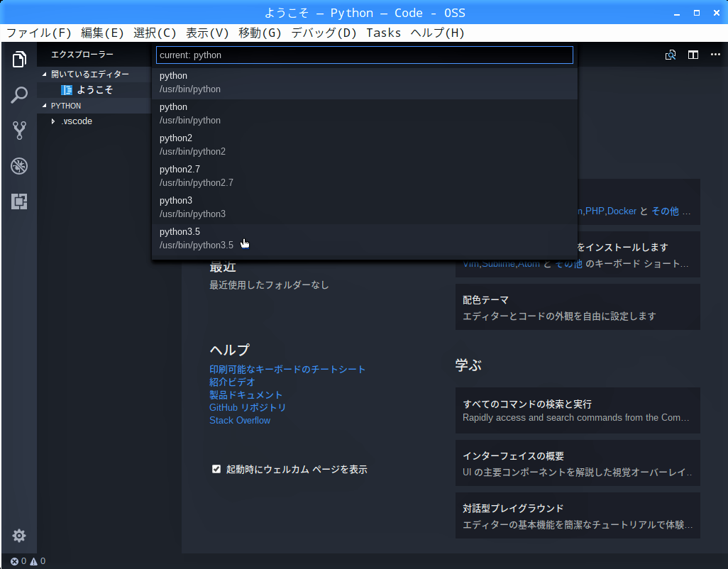Open the Manage gear icon
Image resolution: width=728 pixels, height=569 pixels.
click(19, 536)
